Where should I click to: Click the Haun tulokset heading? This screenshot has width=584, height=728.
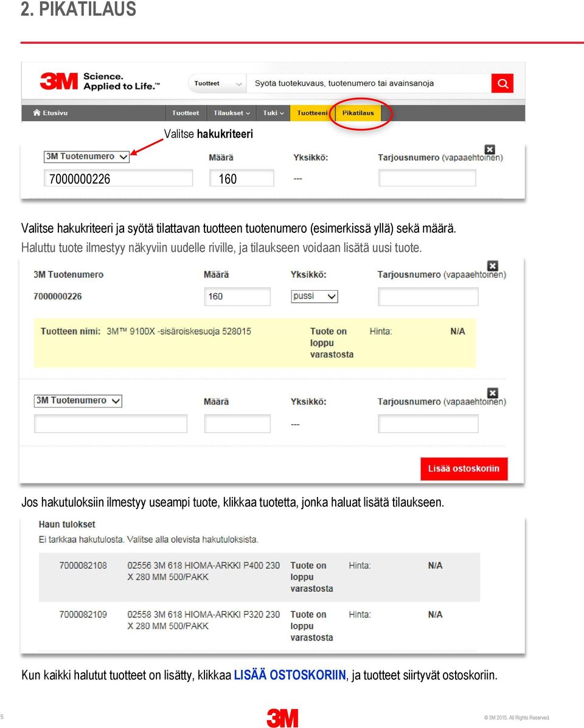[x=67, y=524]
